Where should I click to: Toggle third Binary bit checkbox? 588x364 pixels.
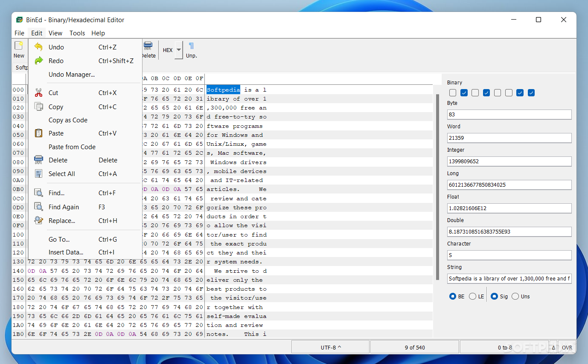pos(475,93)
